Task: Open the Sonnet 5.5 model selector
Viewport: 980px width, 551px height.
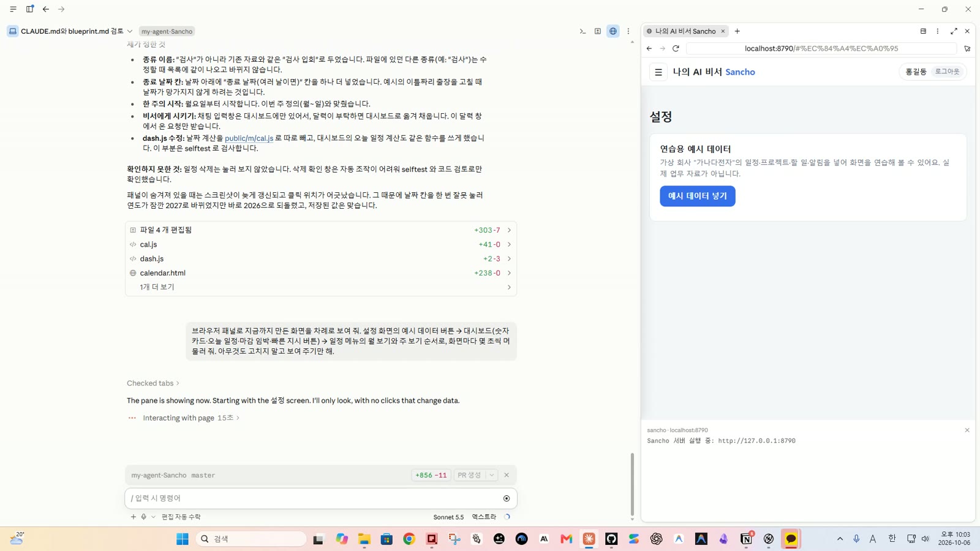Action: [x=448, y=517]
